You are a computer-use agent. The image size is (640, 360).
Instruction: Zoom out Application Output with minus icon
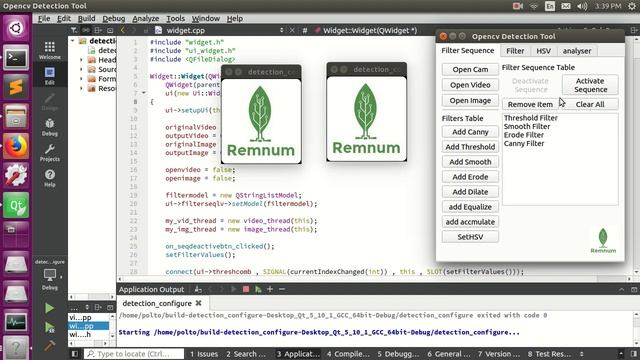(282, 289)
